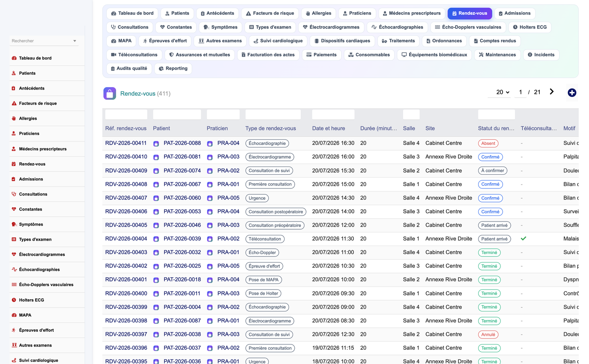Click the Type de rendez-vous filter field
Viewport: 589px width, 364px height.
tap(273, 114)
